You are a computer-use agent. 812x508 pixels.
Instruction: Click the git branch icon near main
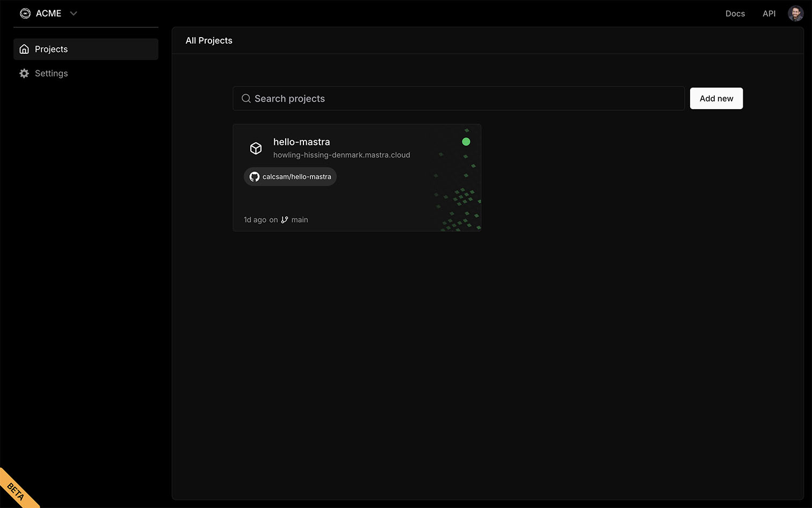click(x=285, y=220)
